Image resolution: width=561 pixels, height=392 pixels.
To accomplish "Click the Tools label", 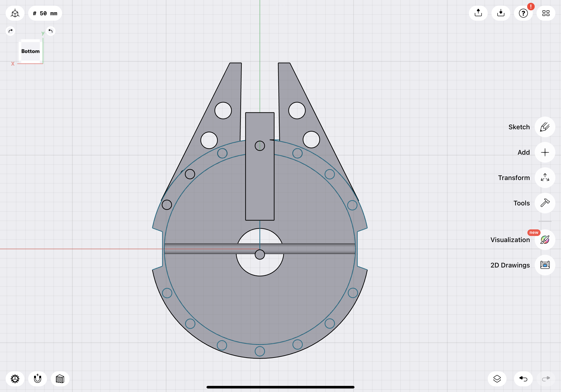I will pyautogui.click(x=522, y=203).
